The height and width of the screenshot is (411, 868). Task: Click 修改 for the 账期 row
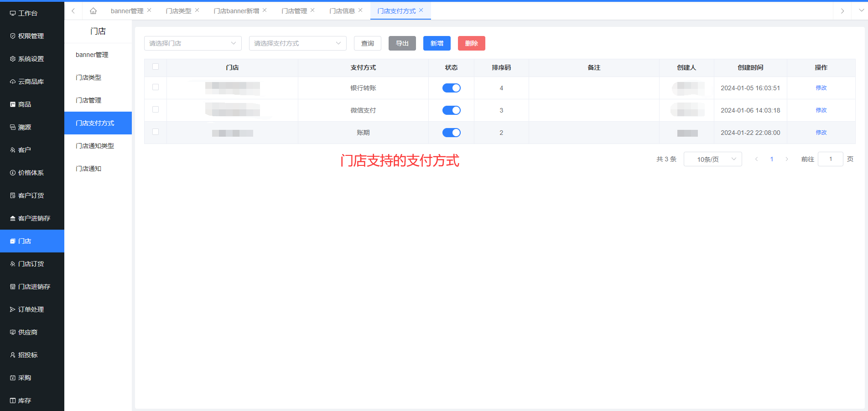(x=821, y=133)
